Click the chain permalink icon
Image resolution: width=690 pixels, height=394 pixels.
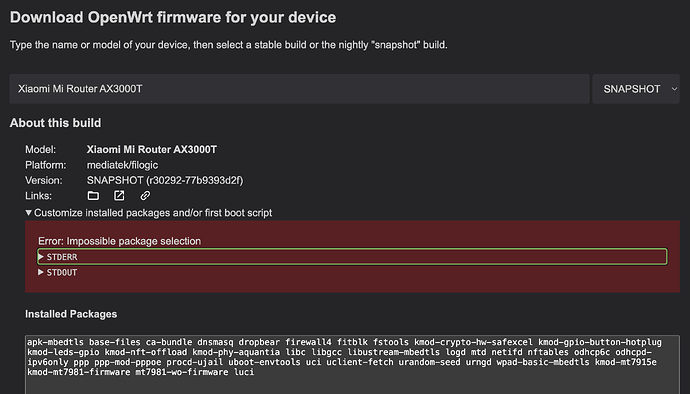pos(145,196)
